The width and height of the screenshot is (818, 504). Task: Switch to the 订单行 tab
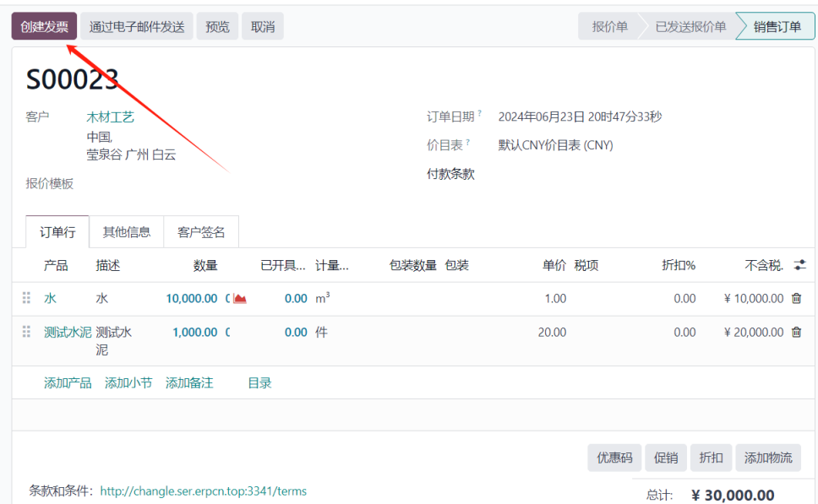(x=57, y=232)
